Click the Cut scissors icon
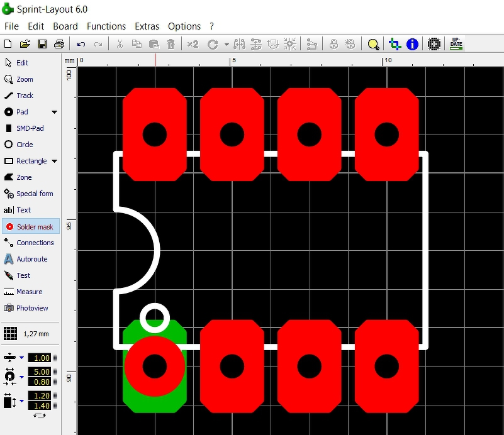 point(120,44)
